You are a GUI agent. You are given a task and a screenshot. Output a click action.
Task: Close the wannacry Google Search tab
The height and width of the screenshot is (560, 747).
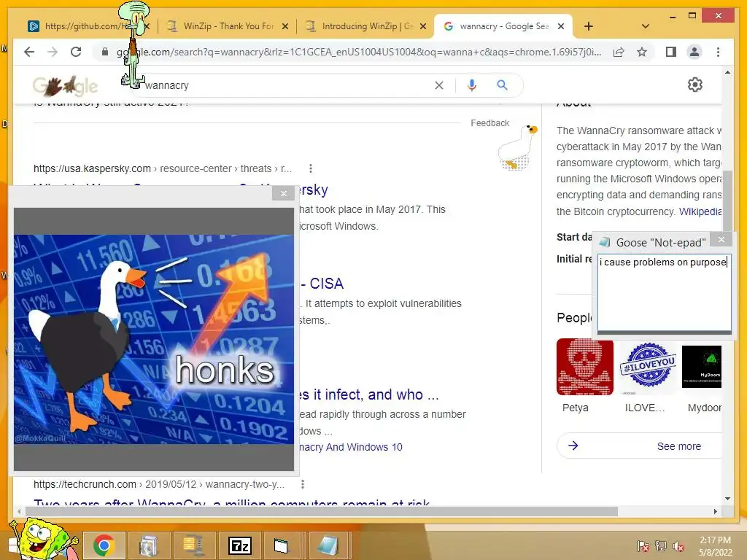point(561,26)
